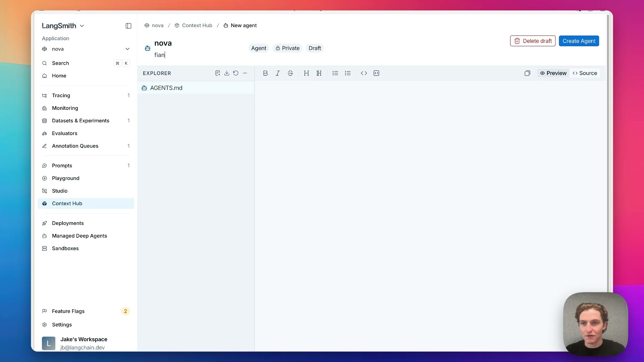Open Search in the sidebar

pyautogui.click(x=86, y=63)
